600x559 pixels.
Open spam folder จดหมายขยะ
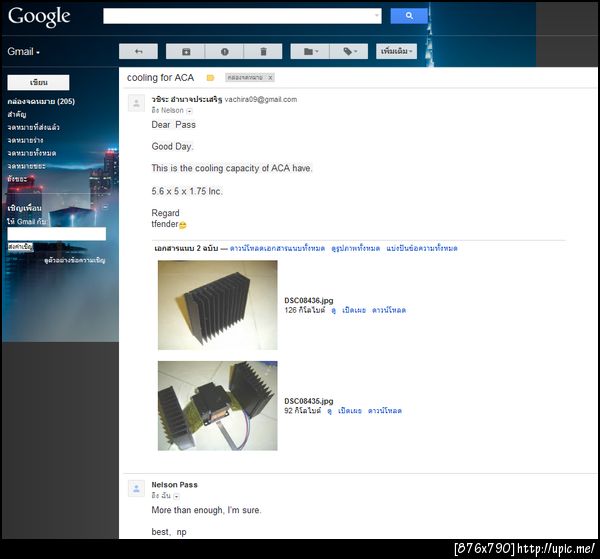click(x=26, y=166)
